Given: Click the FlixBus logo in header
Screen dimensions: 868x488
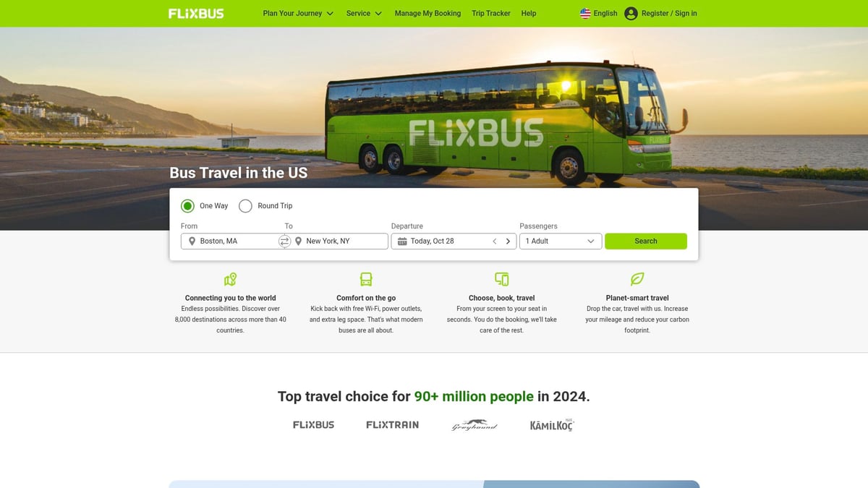Looking at the screenshot, I should pyautogui.click(x=196, y=13).
